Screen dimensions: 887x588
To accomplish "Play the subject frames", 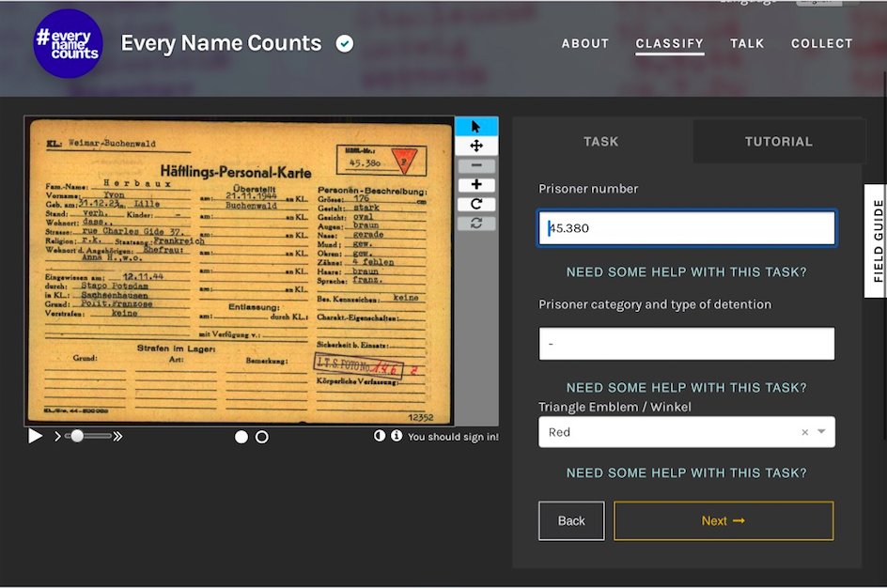I will click(x=35, y=436).
